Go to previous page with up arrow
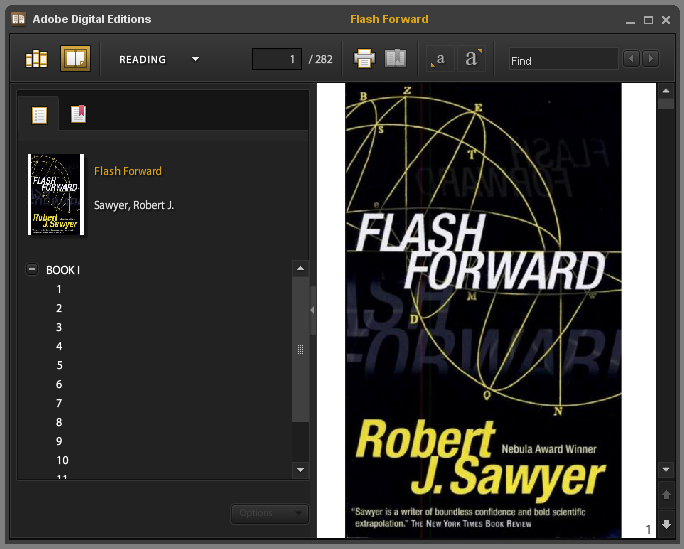This screenshot has height=549, width=684. click(x=667, y=494)
